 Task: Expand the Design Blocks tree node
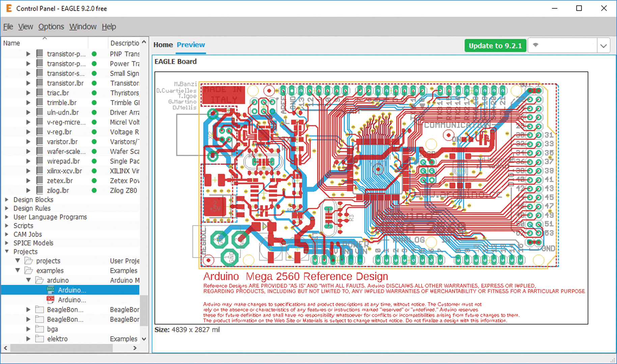coord(7,200)
